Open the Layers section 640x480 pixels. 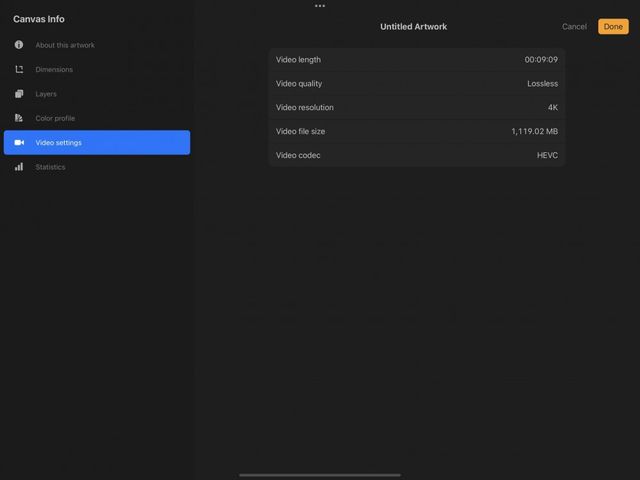[97, 94]
